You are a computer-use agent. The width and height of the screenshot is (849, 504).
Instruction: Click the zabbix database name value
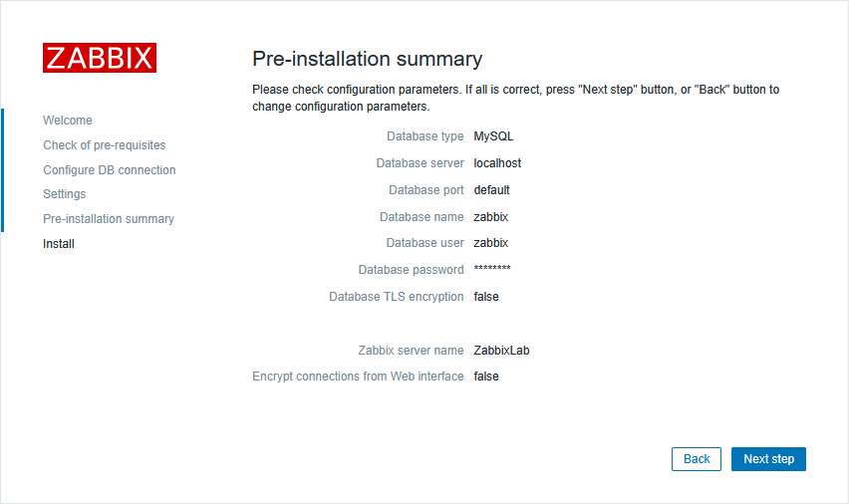click(491, 217)
